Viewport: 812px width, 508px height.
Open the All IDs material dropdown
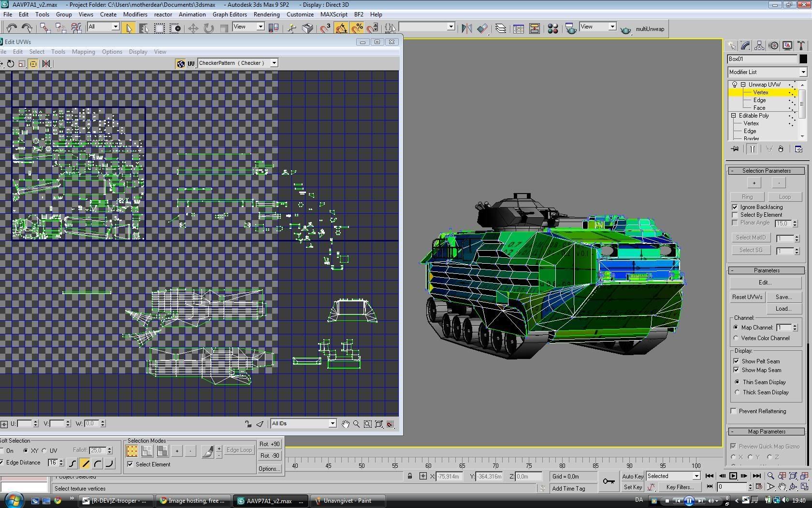tap(332, 424)
